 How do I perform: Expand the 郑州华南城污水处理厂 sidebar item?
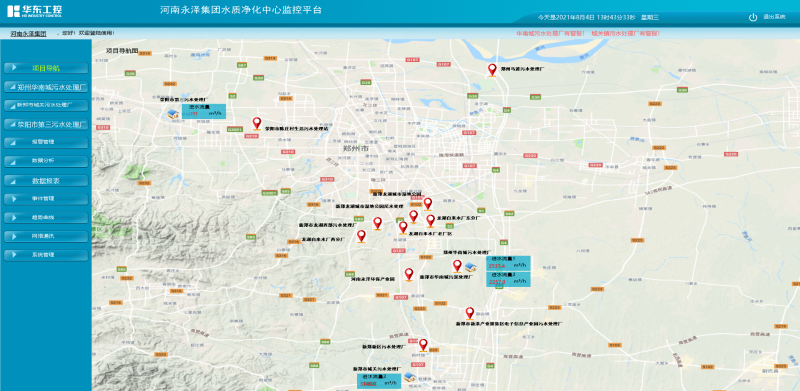[x=46, y=87]
